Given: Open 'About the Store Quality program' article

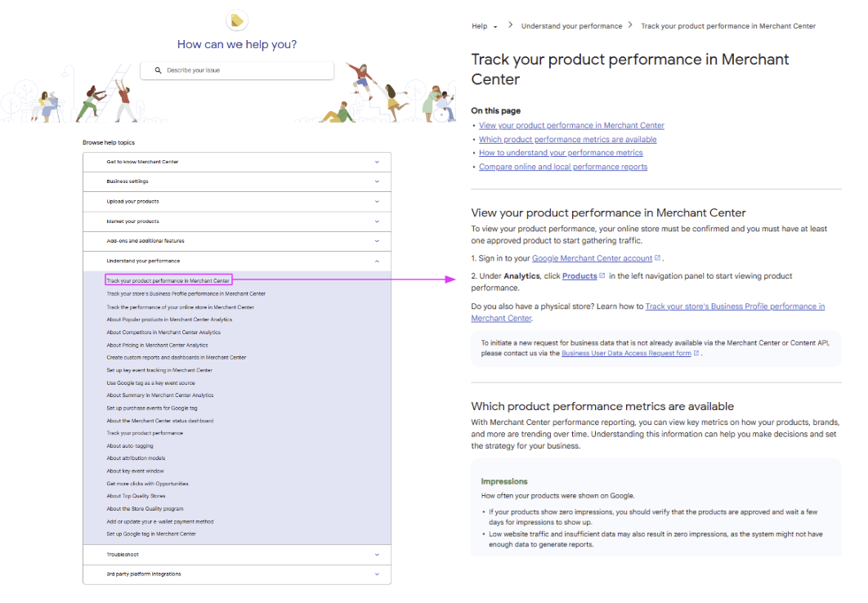Looking at the screenshot, I should 145,509.
